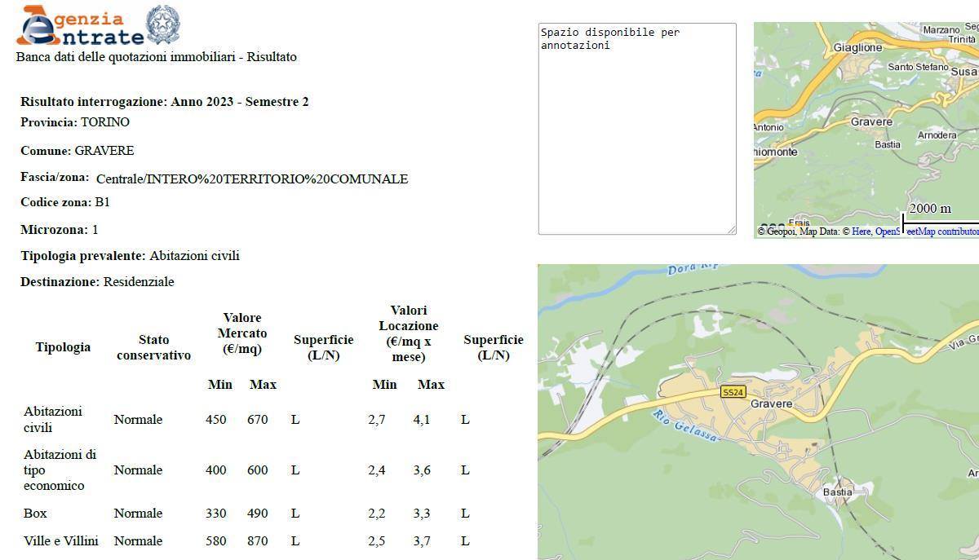
Task: Click the Agenzia Entrate logo
Action: [80, 26]
